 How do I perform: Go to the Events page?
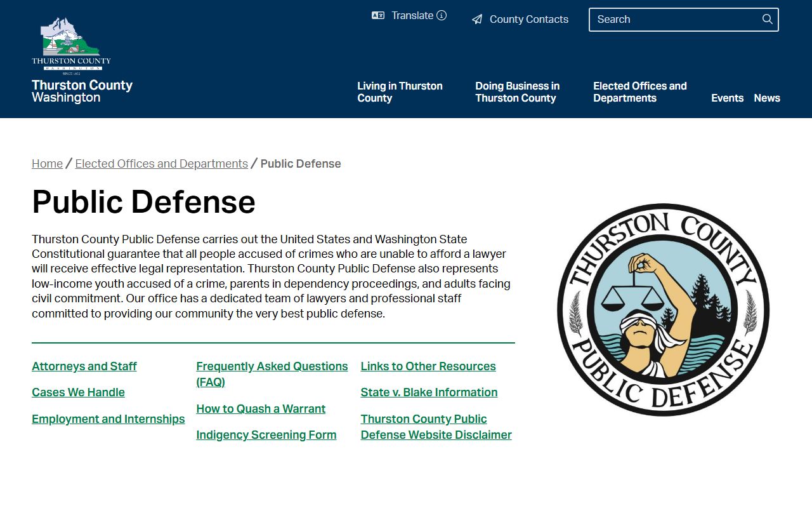727,98
